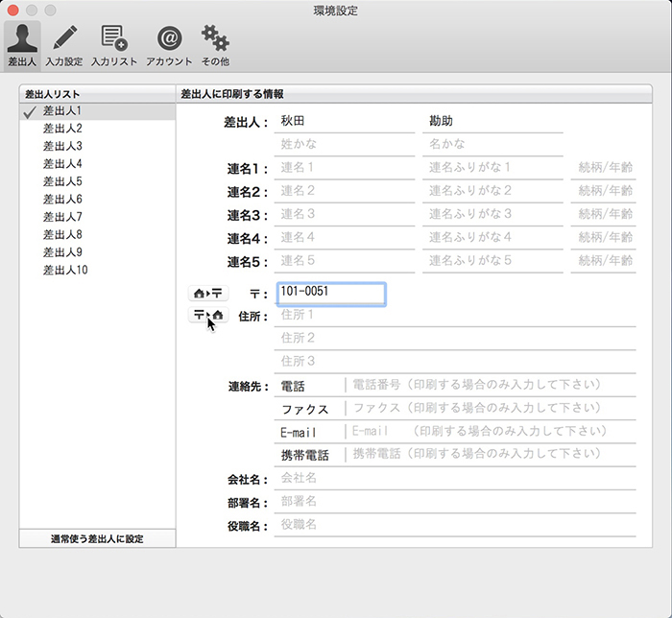Open the 差出人 sender tab icon
672x618 pixels.
22,45
